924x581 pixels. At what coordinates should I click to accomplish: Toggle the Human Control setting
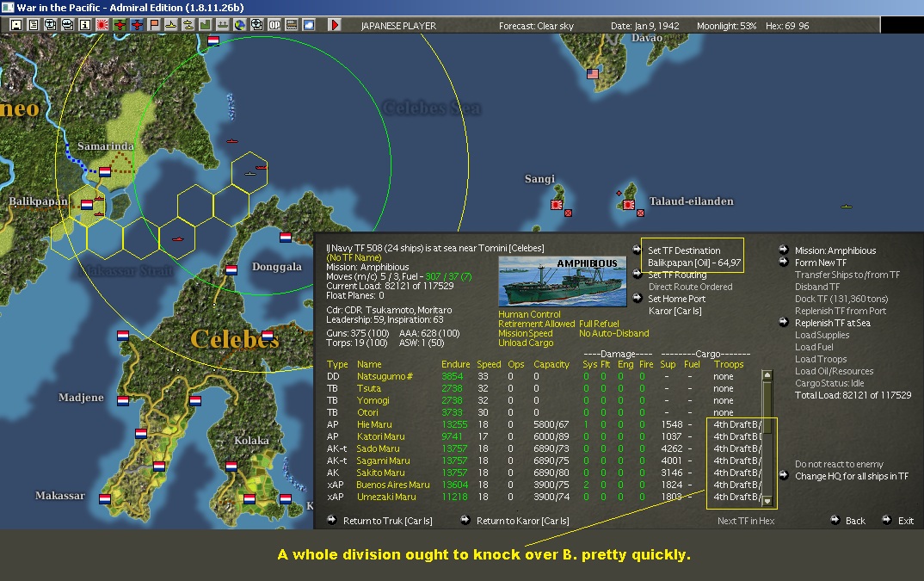coord(529,314)
